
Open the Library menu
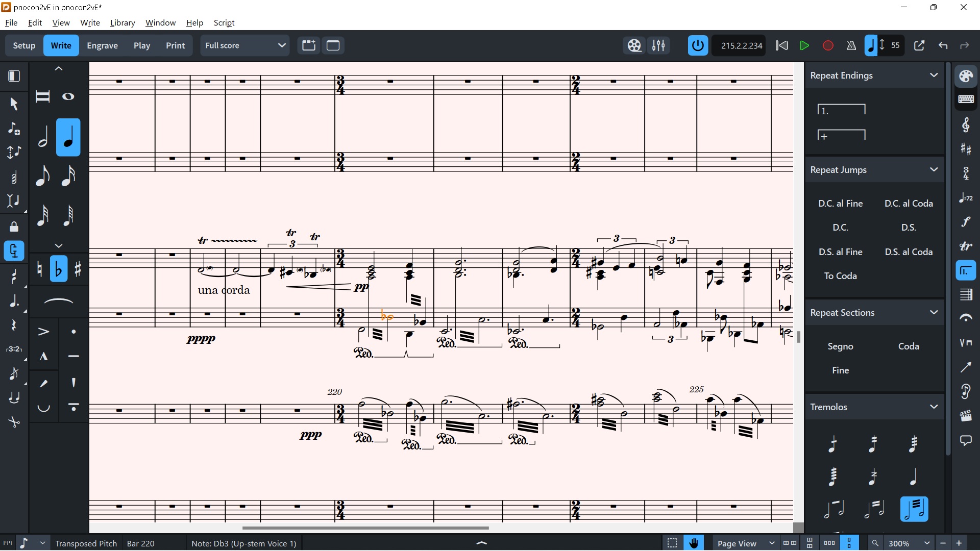[122, 23]
